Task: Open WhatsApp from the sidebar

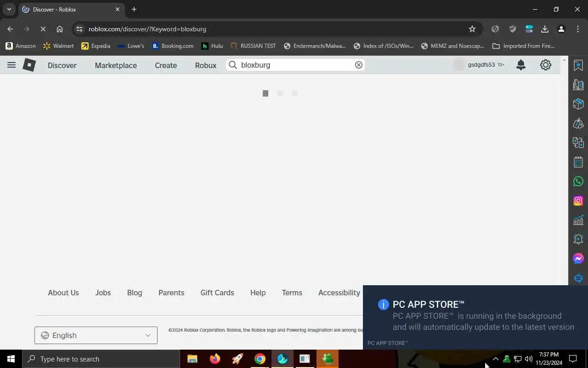Action: 578,181
